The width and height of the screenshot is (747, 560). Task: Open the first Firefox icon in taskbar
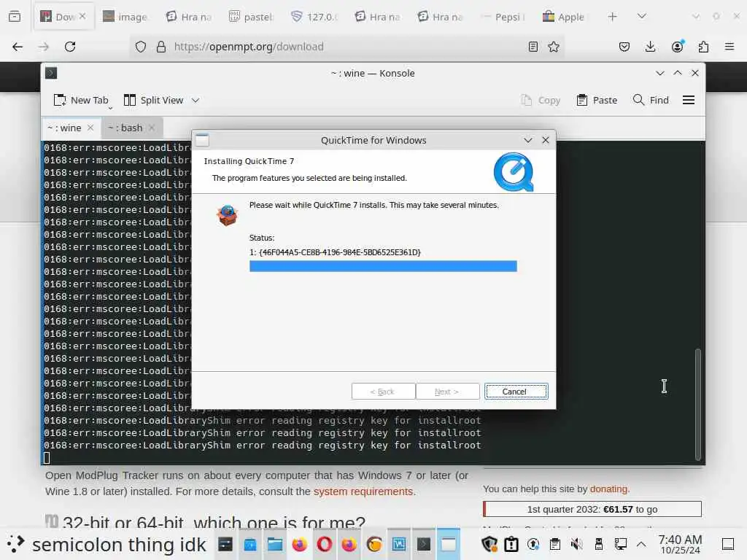click(300, 544)
